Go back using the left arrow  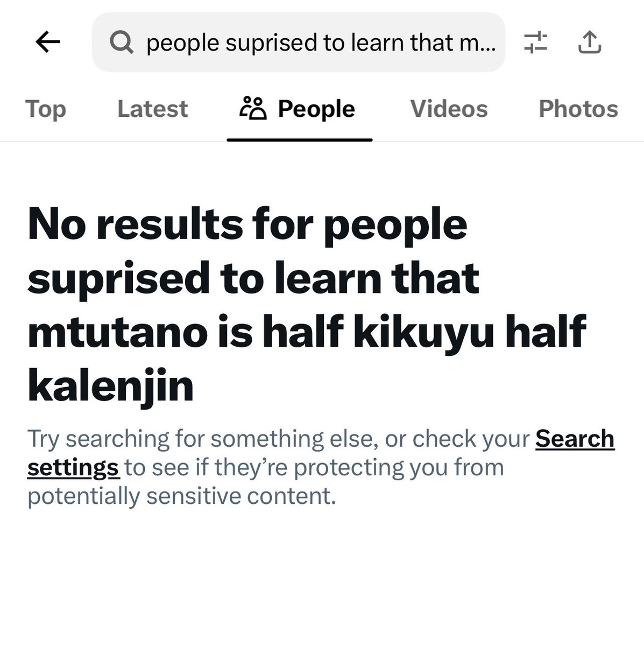coord(48,42)
